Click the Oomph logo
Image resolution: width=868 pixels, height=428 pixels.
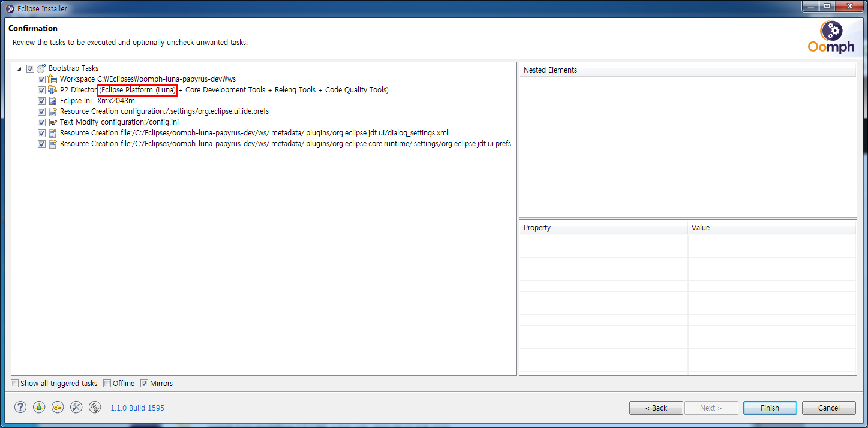coord(831,37)
